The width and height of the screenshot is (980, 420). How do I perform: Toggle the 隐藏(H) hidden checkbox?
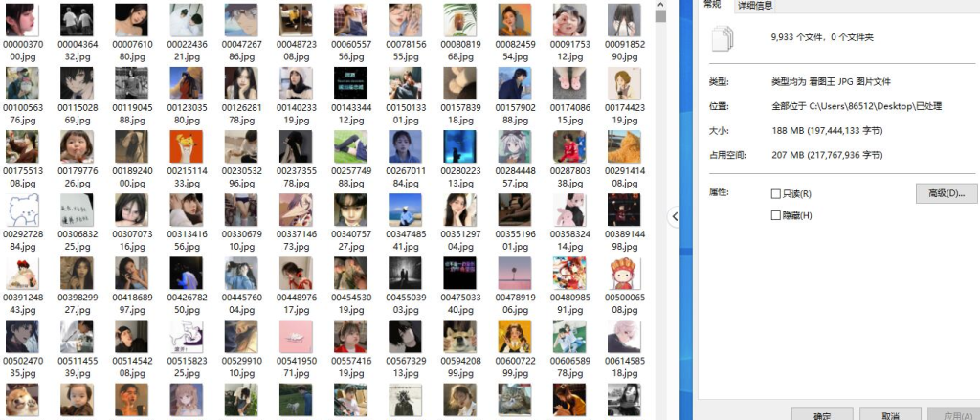tap(776, 215)
